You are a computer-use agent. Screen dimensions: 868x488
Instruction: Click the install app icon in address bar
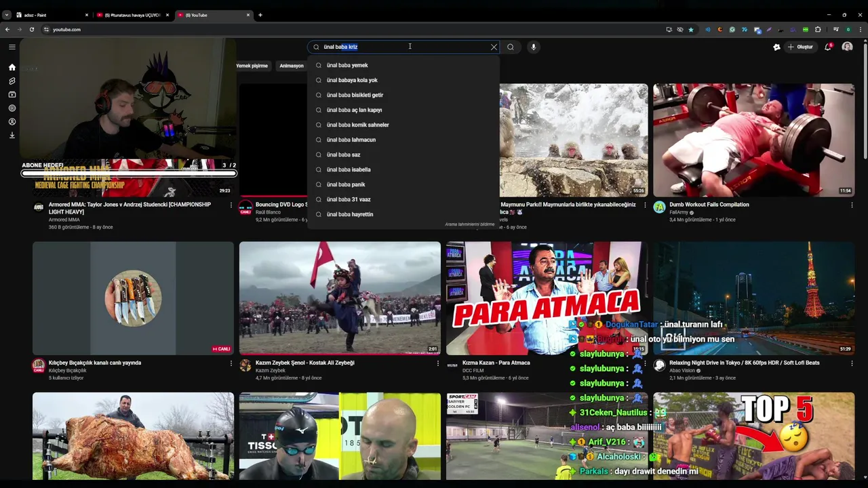tap(669, 29)
